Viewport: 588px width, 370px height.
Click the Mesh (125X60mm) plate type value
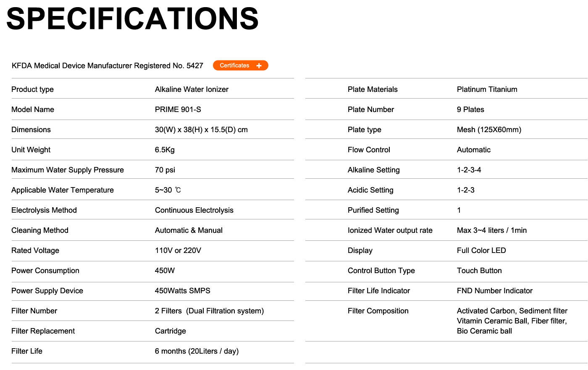click(x=489, y=130)
